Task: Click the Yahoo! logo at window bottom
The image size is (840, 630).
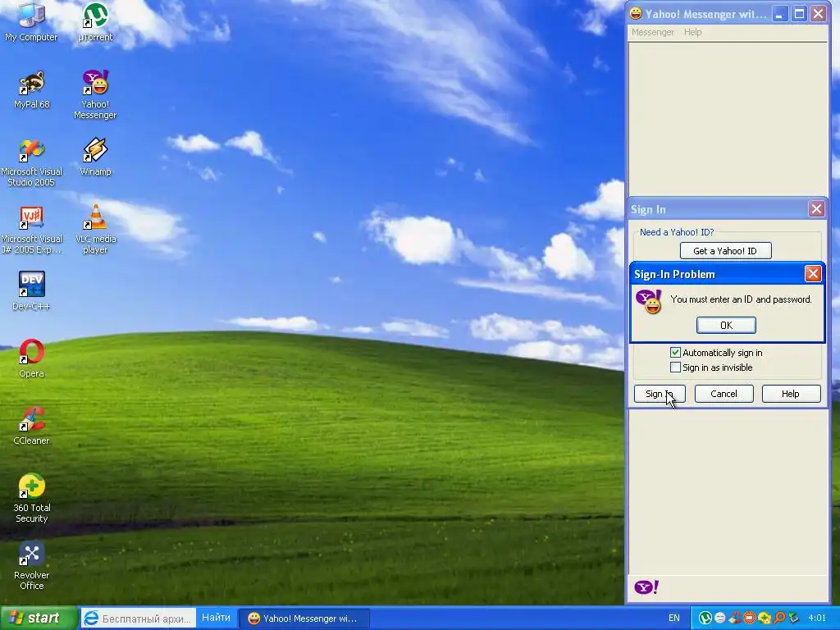Action: [x=646, y=587]
